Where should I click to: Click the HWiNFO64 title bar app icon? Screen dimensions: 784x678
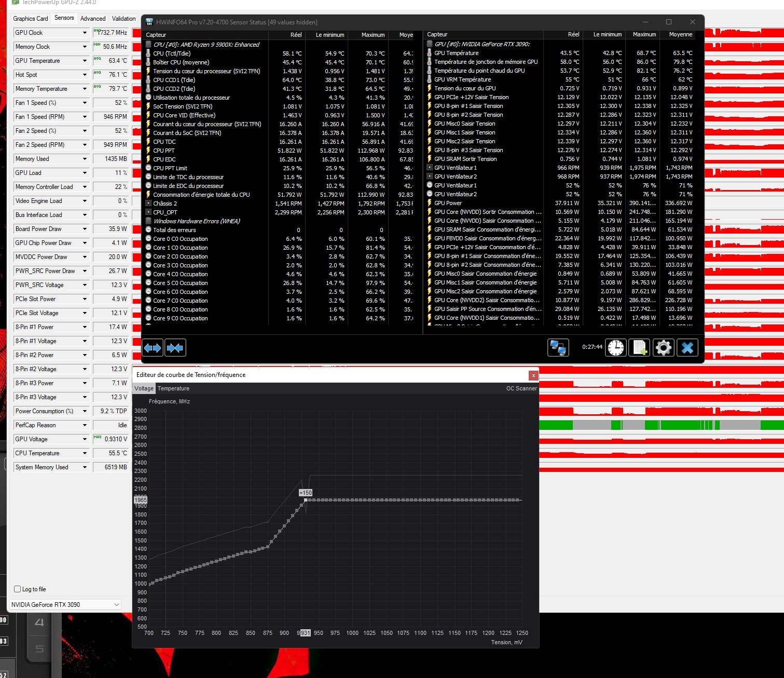(x=149, y=22)
